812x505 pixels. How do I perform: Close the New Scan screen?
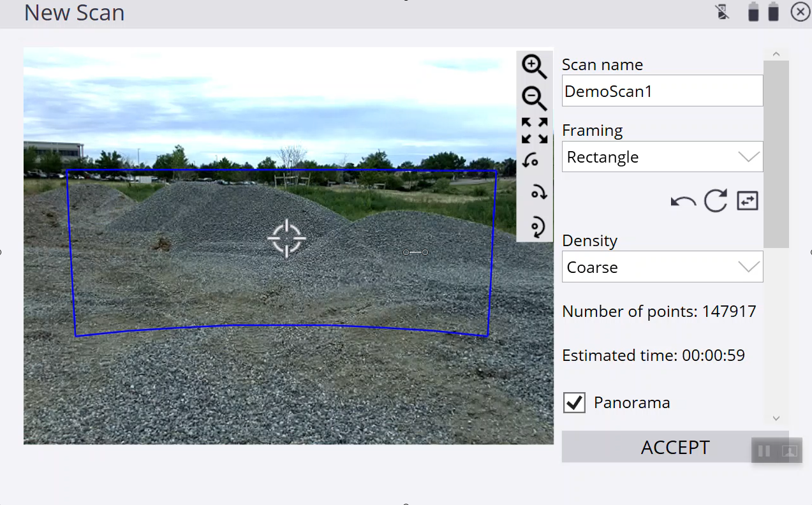pos(800,11)
